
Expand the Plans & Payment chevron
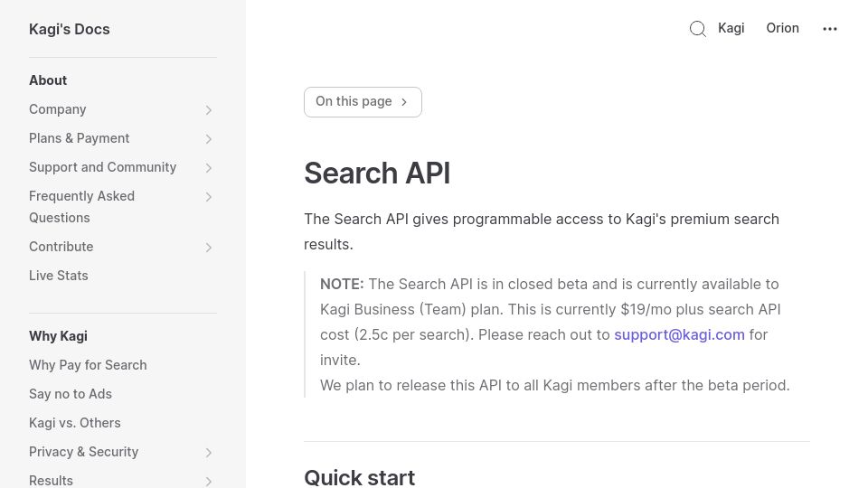tap(209, 139)
